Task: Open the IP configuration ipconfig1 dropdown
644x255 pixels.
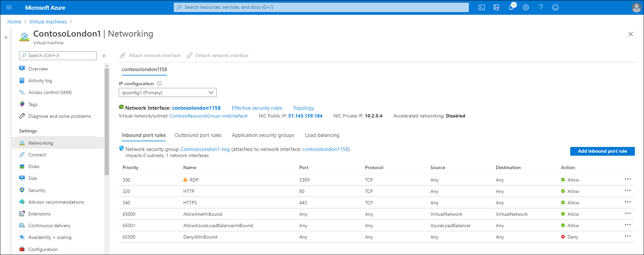Action: point(168,93)
